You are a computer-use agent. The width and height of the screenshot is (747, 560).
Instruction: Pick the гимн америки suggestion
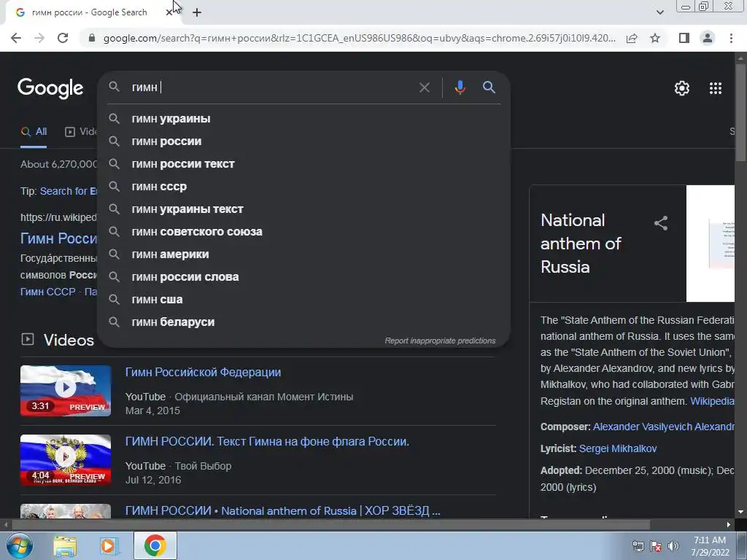[303, 254]
